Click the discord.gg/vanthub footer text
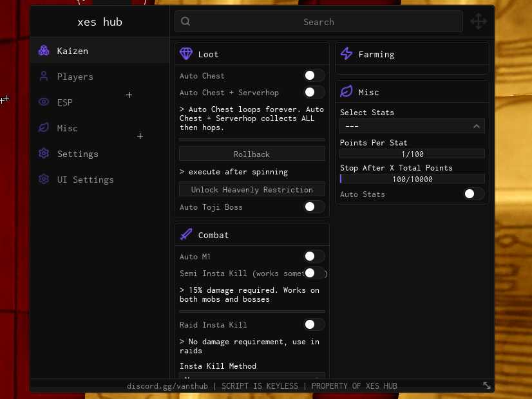 [167, 386]
